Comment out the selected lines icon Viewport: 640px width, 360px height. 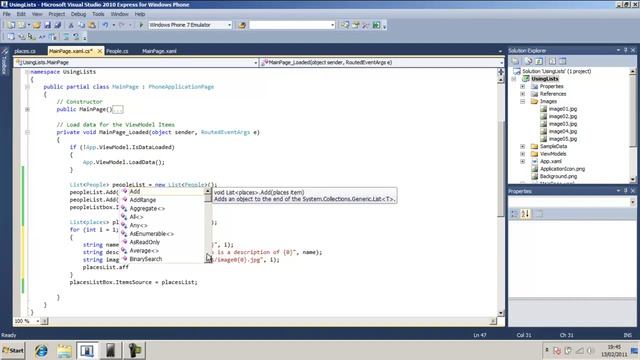click(x=66, y=37)
